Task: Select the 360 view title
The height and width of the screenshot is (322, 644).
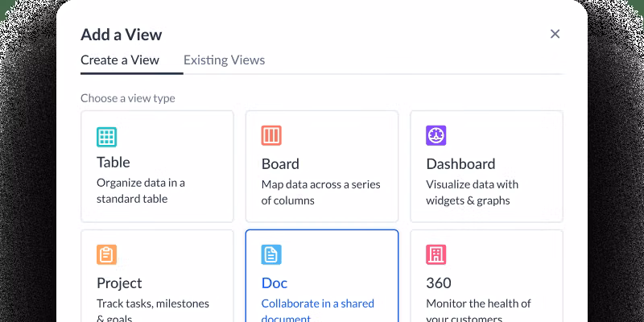Action: (439, 283)
